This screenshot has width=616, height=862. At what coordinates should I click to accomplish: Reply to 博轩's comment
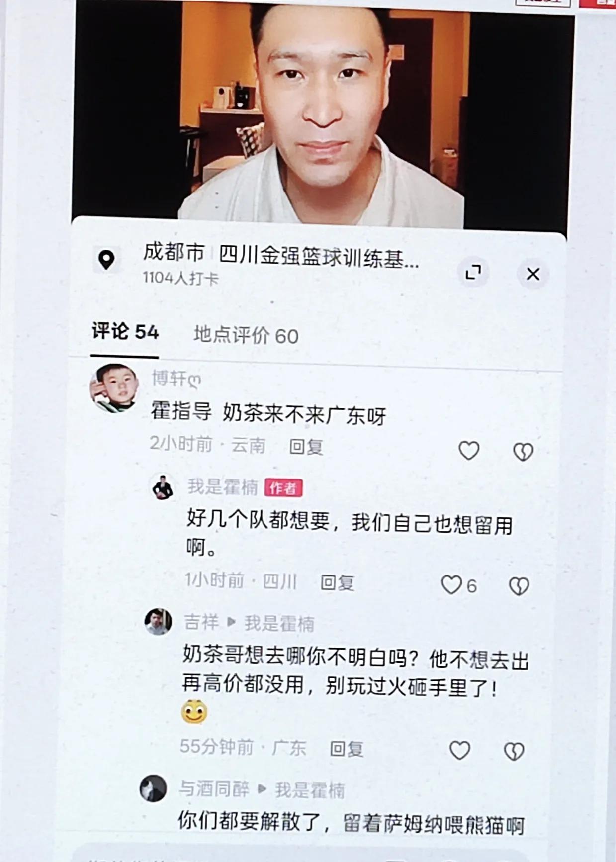(x=306, y=446)
